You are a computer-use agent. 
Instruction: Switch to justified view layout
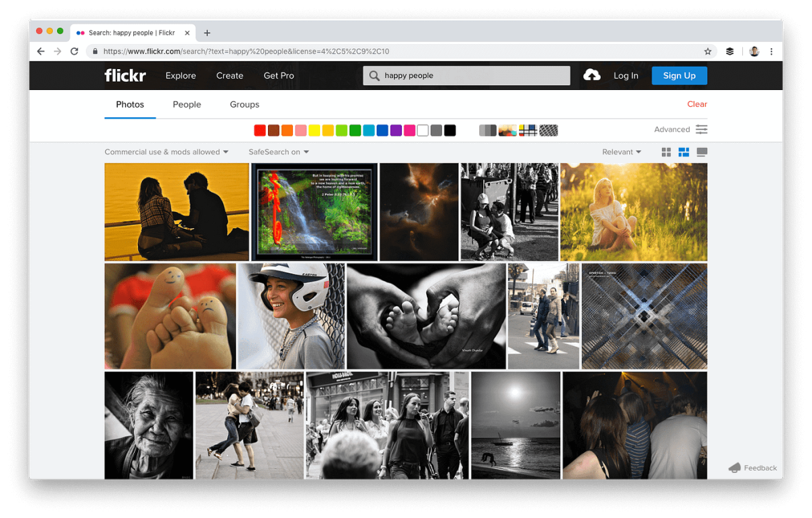click(684, 152)
